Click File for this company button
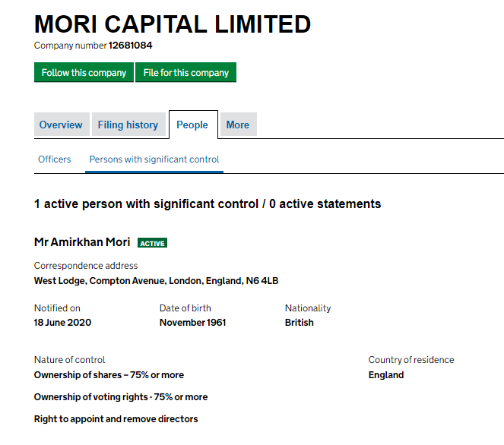This screenshot has width=504, height=445. tap(185, 73)
